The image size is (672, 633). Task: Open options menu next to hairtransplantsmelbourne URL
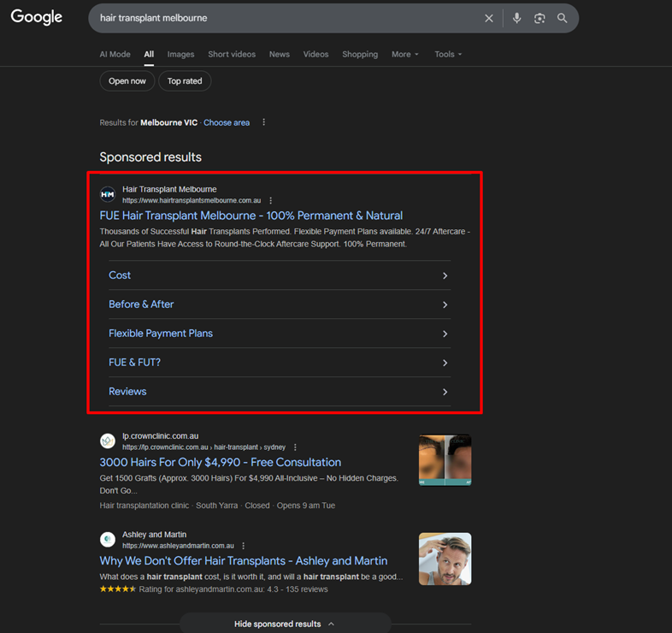[271, 201]
